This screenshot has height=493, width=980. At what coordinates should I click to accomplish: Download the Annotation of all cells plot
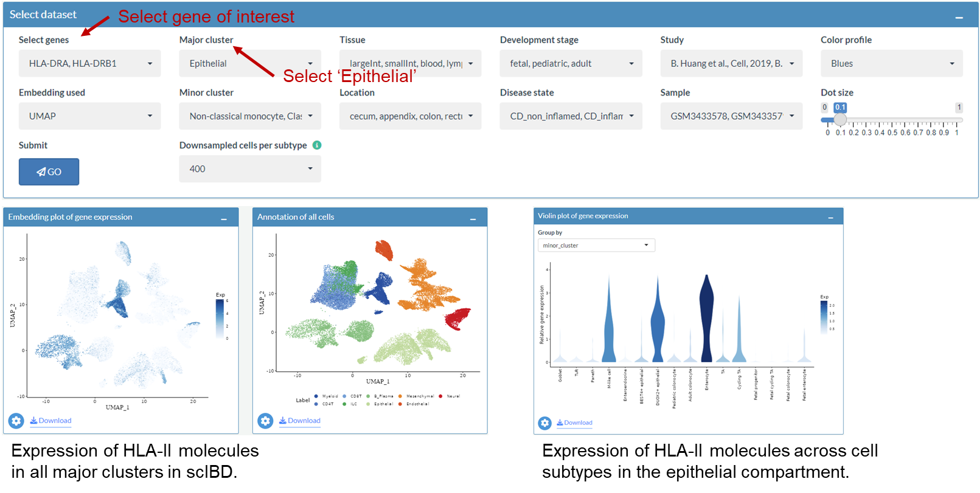pyautogui.click(x=300, y=421)
